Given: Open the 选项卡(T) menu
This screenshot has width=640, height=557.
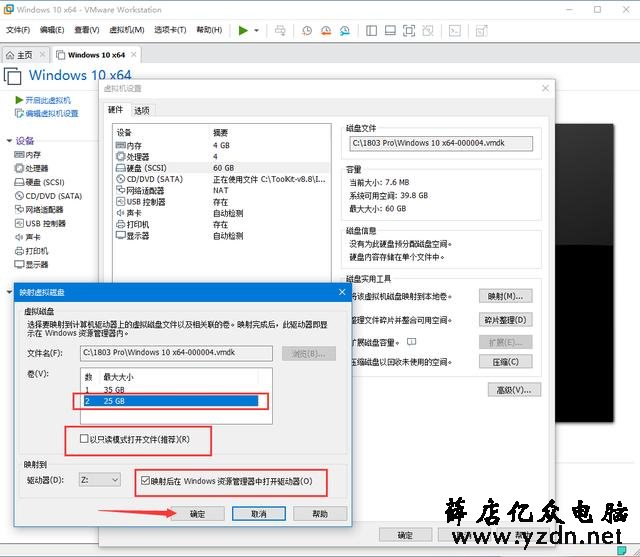Looking at the screenshot, I should [170, 30].
